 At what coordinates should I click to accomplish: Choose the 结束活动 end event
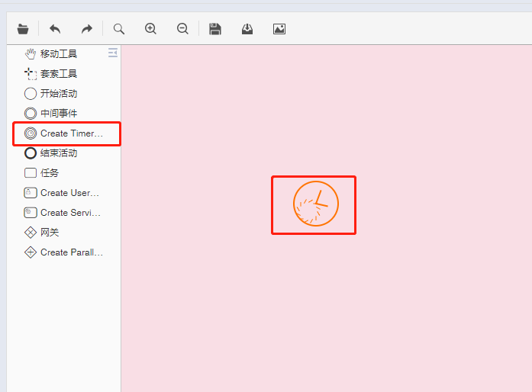point(51,153)
